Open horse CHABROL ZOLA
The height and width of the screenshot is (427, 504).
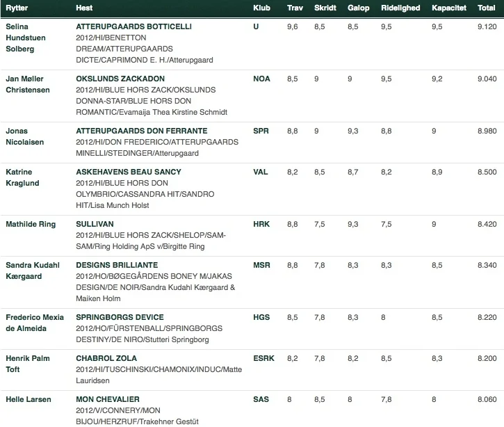[x=106, y=359]
